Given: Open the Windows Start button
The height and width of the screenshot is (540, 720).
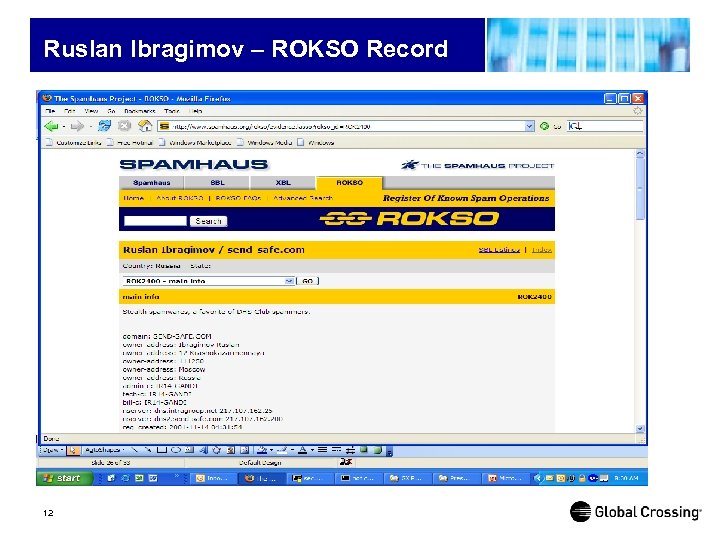Looking at the screenshot, I should pos(63,478).
